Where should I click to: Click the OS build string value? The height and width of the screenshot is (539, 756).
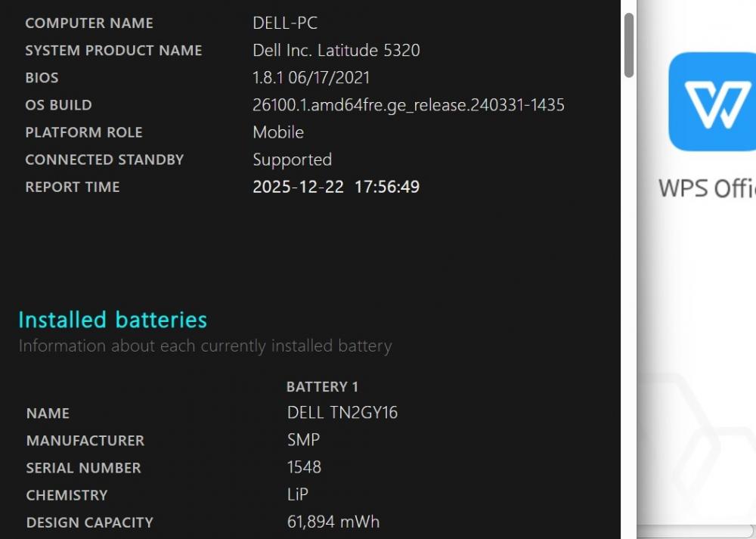(x=408, y=105)
